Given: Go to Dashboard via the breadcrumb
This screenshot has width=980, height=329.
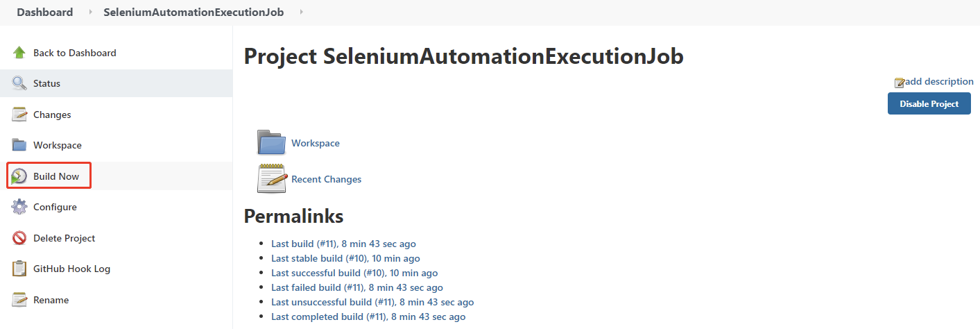Looking at the screenshot, I should tap(45, 12).
